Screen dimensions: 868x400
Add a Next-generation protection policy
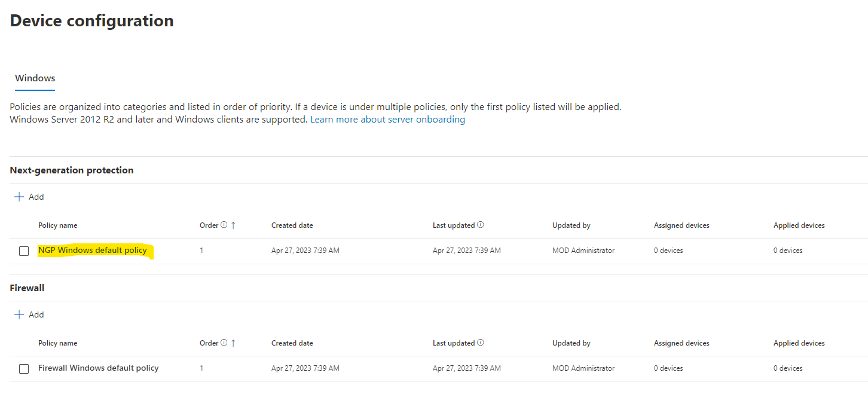point(29,197)
